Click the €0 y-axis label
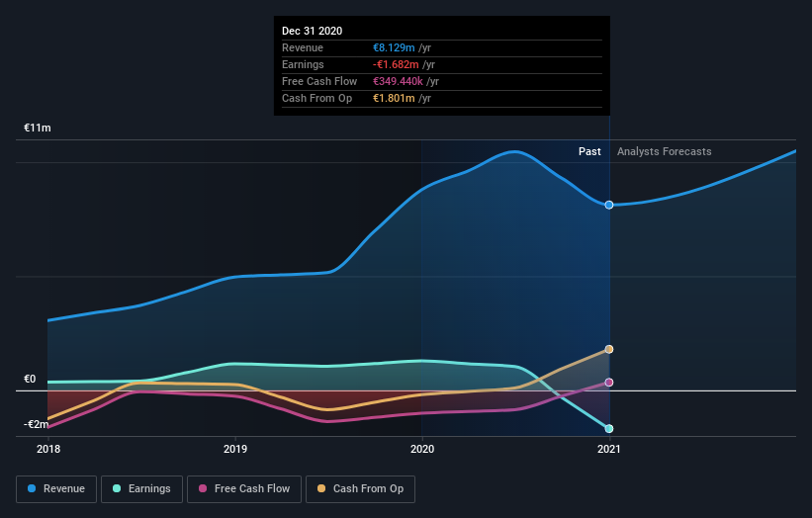Viewport: 812px width, 518px height. pyautogui.click(x=30, y=379)
